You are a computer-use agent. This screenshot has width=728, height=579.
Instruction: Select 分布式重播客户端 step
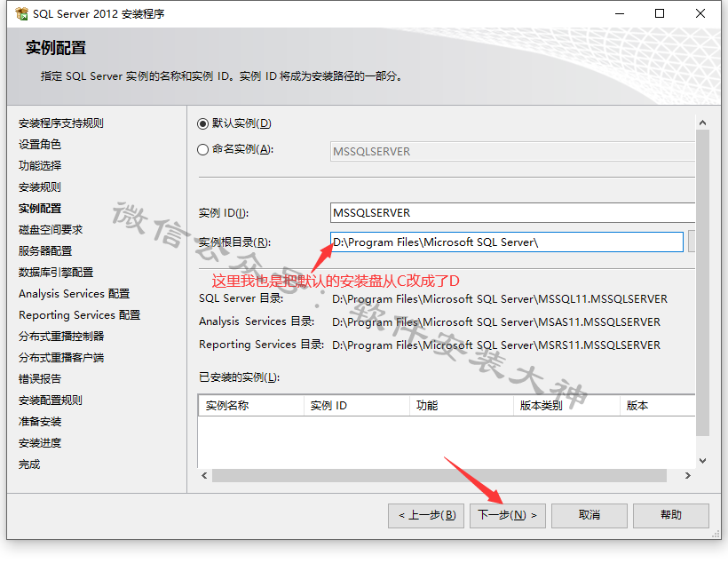(x=61, y=359)
